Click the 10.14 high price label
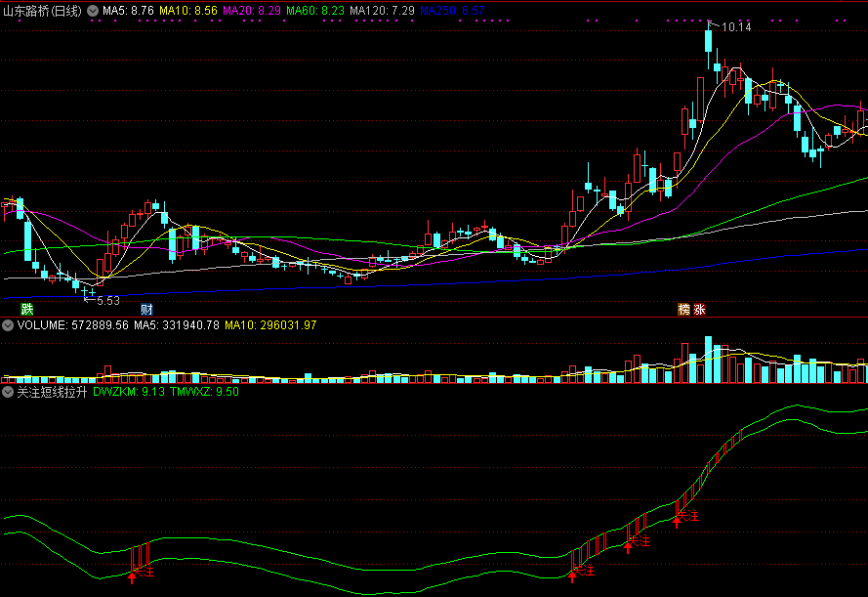This screenshot has height=597, width=868. [736, 27]
